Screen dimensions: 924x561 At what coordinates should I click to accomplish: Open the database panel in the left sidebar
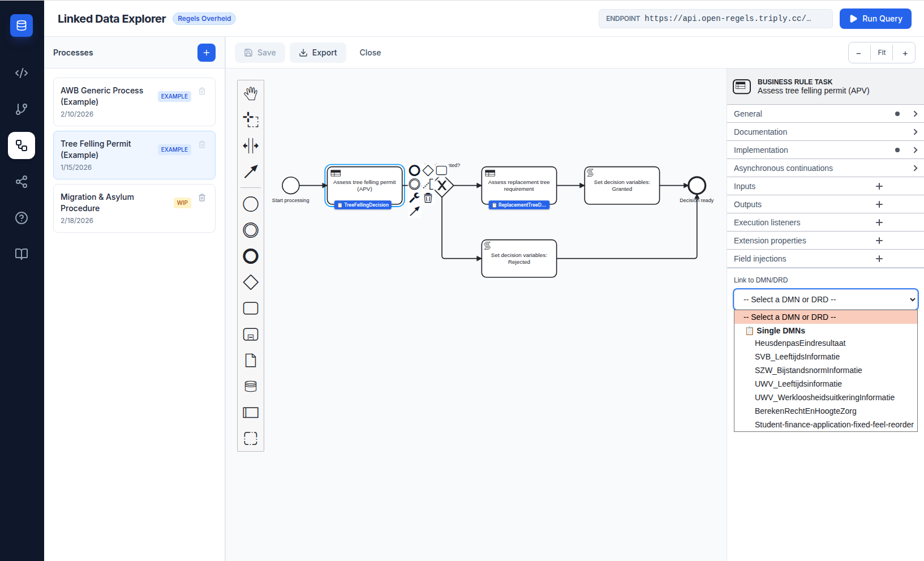[21, 25]
